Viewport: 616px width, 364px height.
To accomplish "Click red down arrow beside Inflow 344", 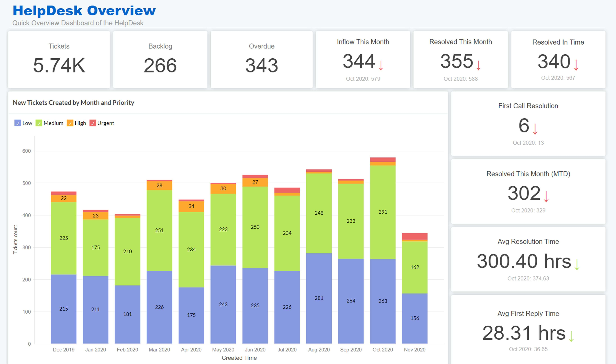I will coord(381,66).
